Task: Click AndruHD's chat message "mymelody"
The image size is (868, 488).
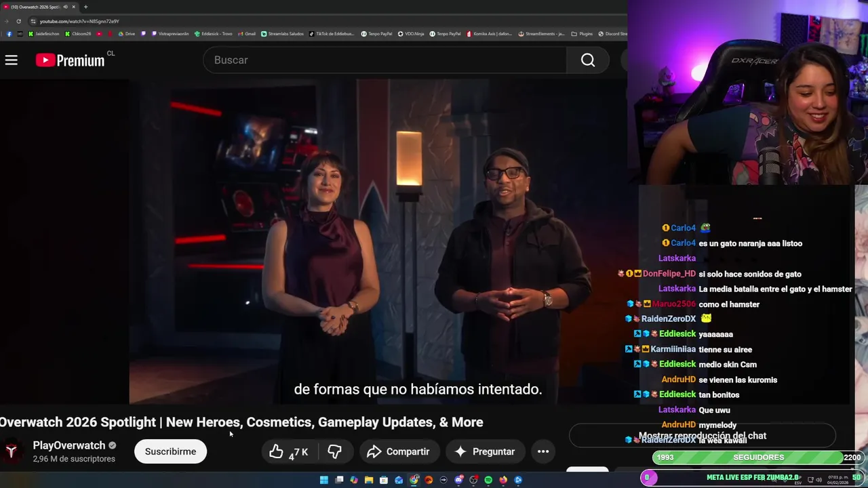Action: (717, 426)
